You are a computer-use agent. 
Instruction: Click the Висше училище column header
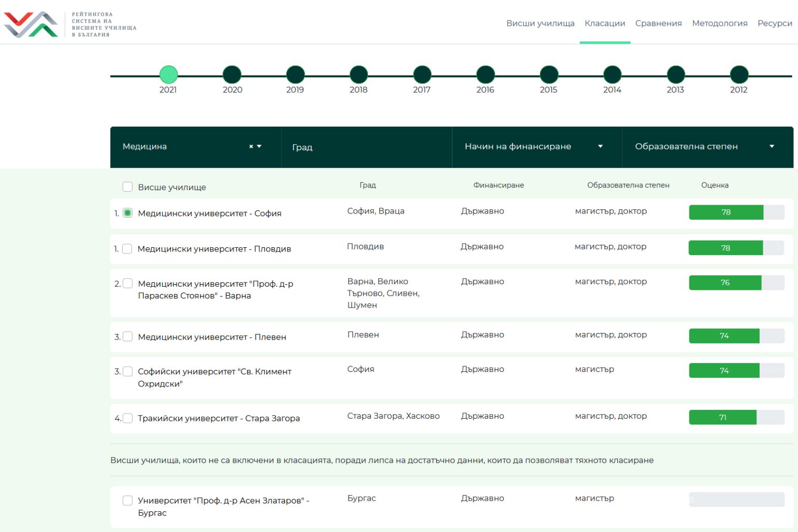[x=172, y=187]
